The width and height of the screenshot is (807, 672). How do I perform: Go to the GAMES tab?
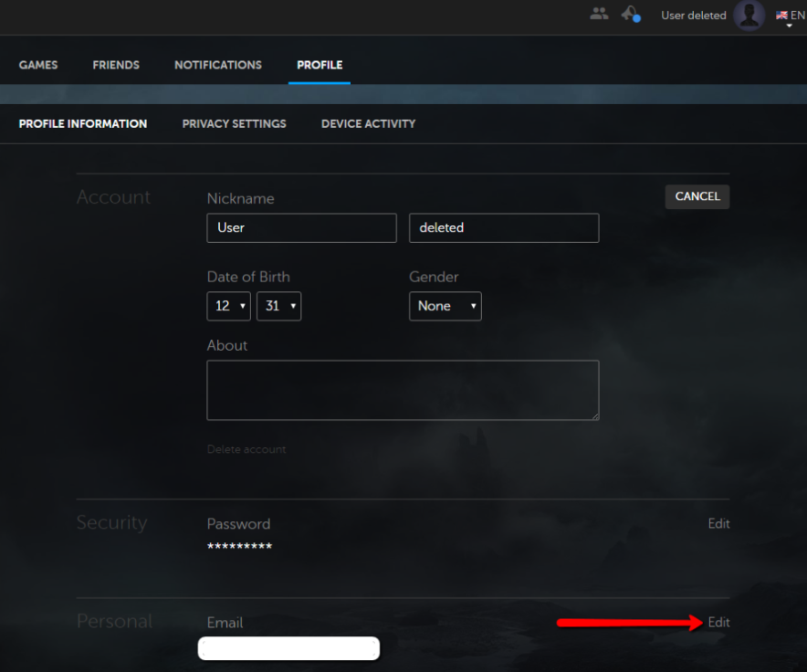click(38, 65)
